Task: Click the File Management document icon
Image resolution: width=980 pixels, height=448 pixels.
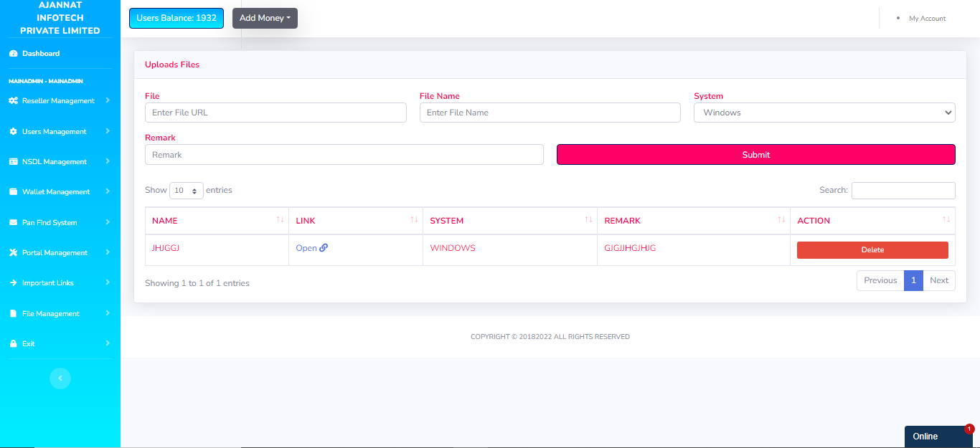Action: 13,314
